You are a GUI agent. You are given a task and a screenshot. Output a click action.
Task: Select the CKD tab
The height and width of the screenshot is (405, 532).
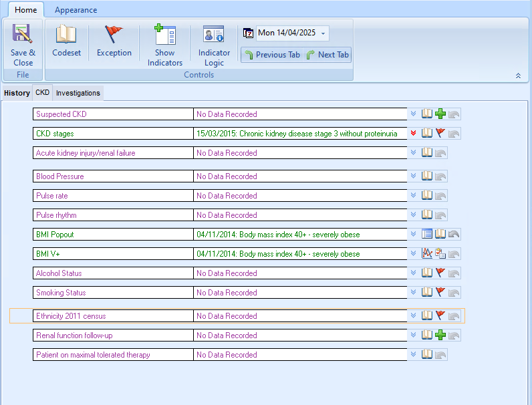tap(42, 93)
